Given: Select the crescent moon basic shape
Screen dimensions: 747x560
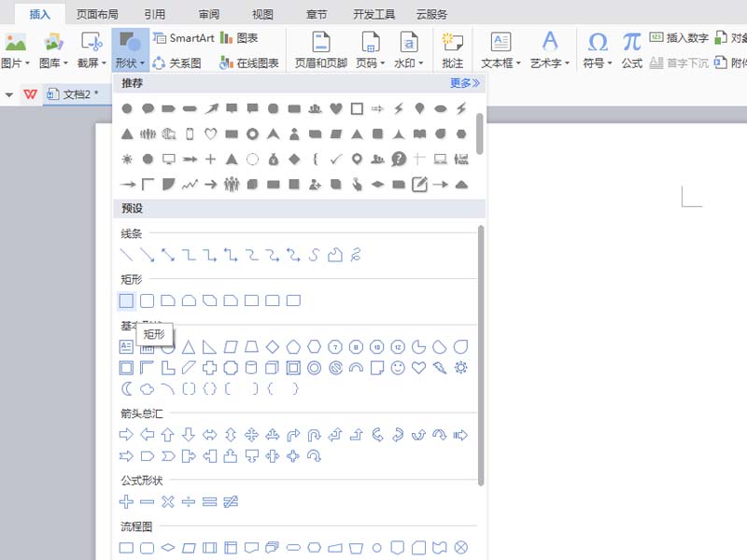Looking at the screenshot, I should coord(126,388).
